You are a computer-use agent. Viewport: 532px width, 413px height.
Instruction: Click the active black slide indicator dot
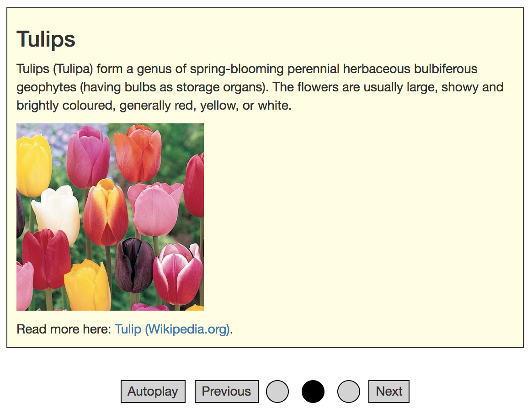[313, 392]
